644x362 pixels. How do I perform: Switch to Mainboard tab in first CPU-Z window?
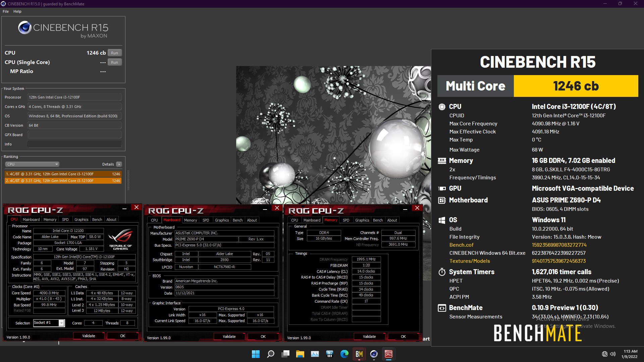click(31, 220)
